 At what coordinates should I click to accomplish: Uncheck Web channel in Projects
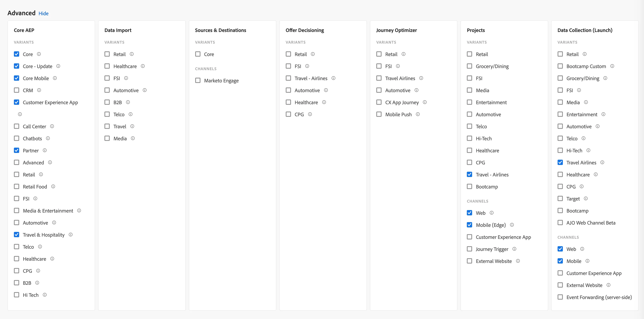point(469,213)
